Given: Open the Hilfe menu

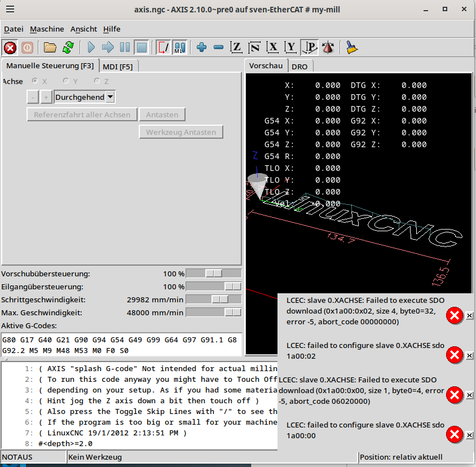Looking at the screenshot, I should click(x=112, y=29).
